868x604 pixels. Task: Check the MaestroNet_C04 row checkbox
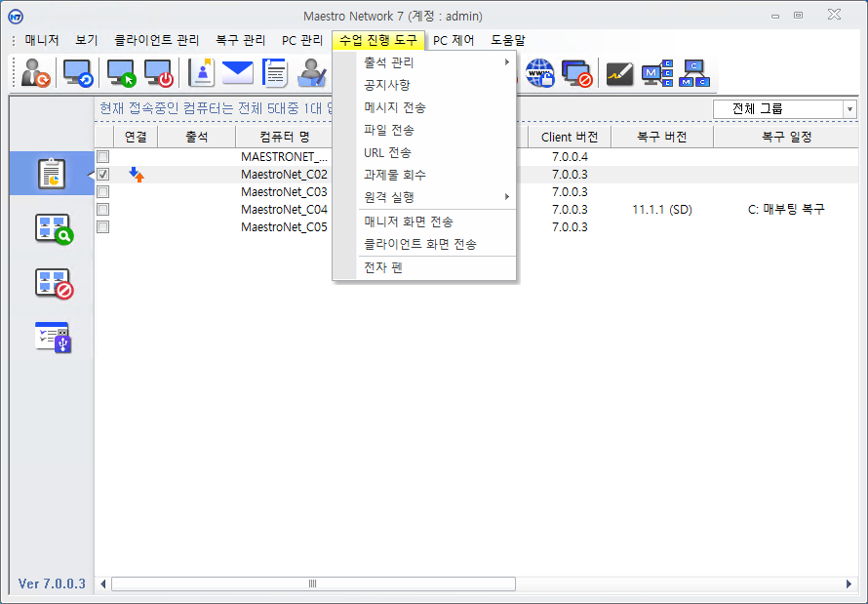point(103,210)
